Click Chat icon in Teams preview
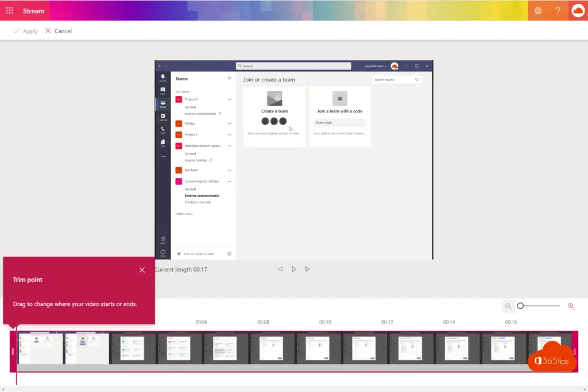 point(163,91)
